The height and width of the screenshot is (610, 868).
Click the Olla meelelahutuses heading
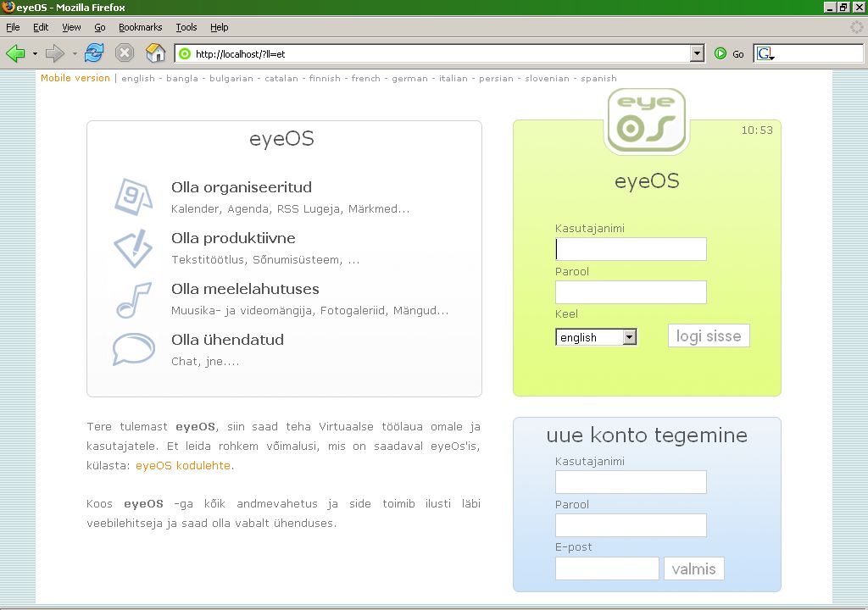pyautogui.click(x=245, y=289)
